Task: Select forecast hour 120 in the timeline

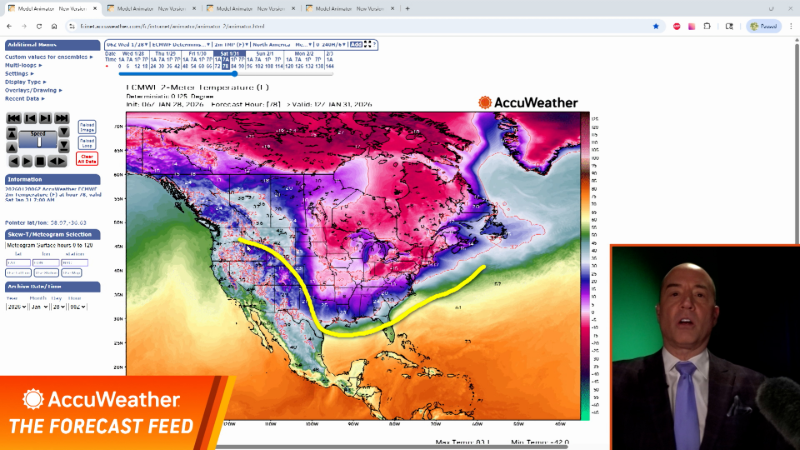Action: coord(289,66)
